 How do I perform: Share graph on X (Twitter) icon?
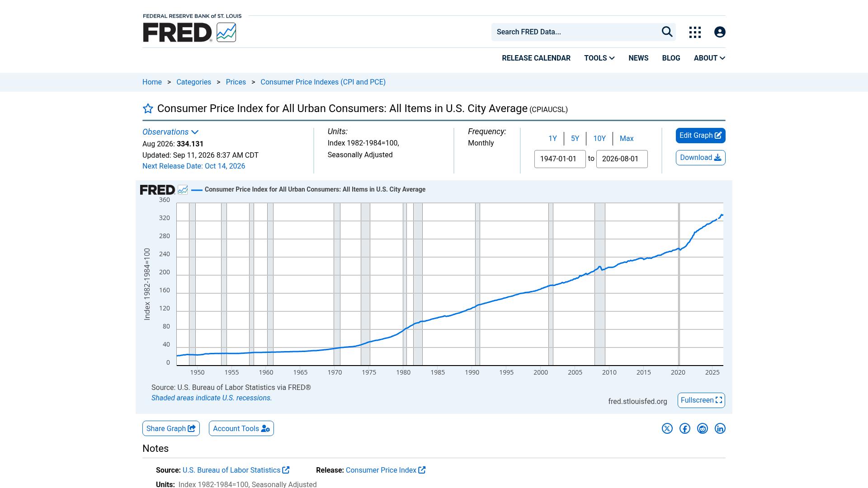[x=667, y=428]
